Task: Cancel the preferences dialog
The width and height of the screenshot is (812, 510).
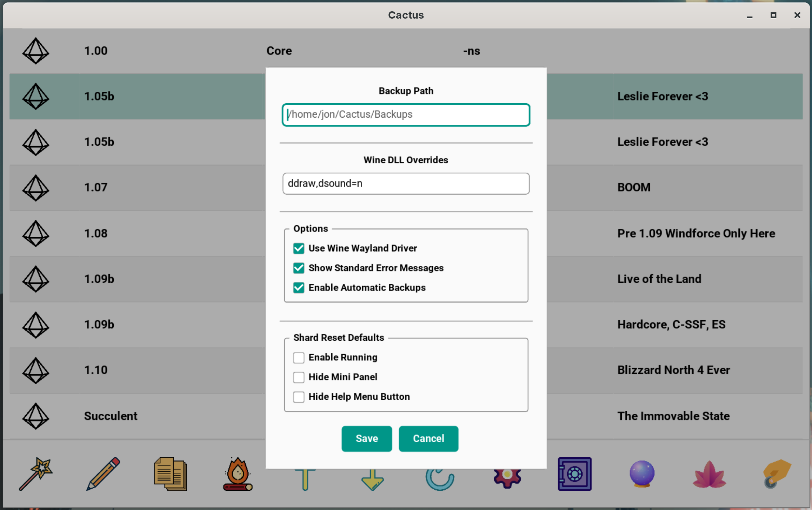Action: [428, 439]
